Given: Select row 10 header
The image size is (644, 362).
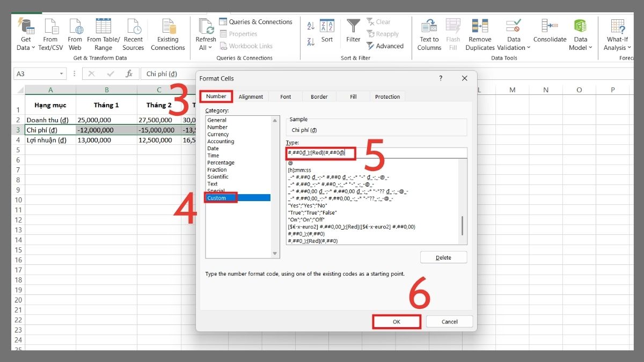Looking at the screenshot, I should click(18, 200).
